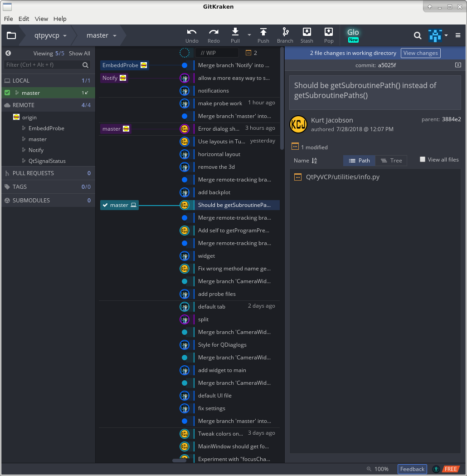Open the repository folder icon
Viewport: 467px width, 476px height.
tap(11, 35)
